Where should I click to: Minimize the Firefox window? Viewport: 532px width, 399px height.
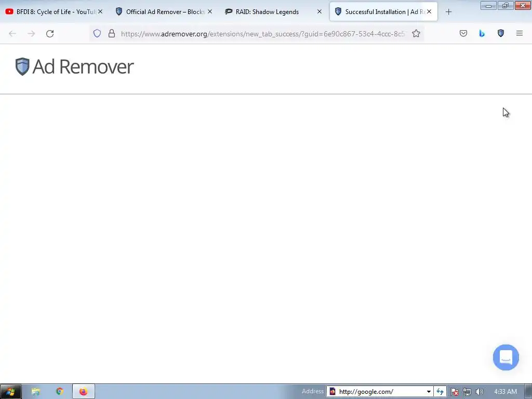[488, 5]
